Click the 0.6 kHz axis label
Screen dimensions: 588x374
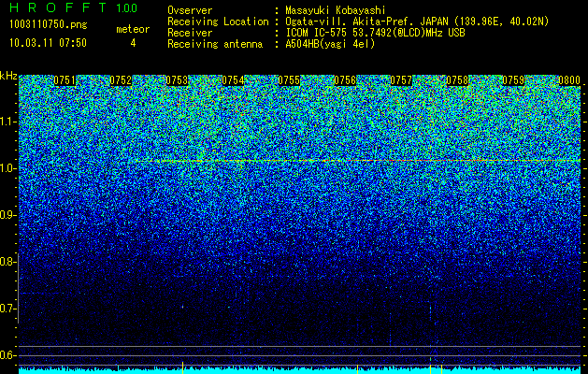pyautogui.click(x=7, y=355)
